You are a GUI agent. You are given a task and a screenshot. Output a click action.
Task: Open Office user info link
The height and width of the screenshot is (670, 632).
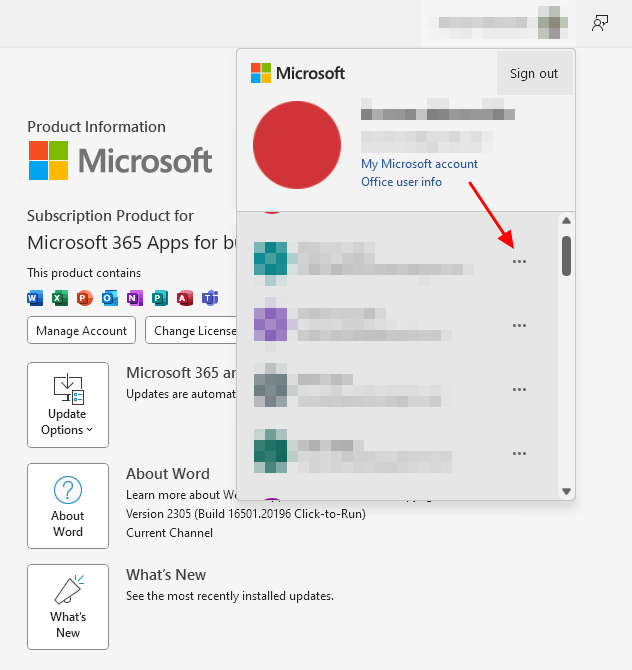pos(401,182)
